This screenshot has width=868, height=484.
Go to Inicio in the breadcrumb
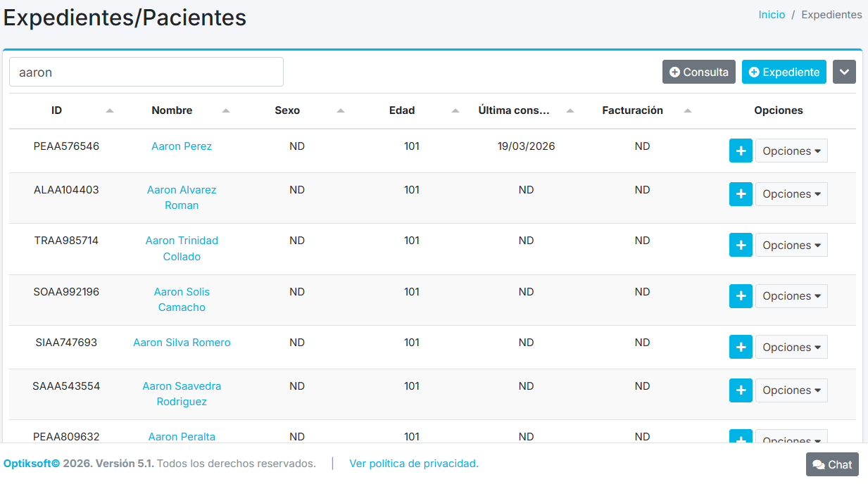click(772, 15)
